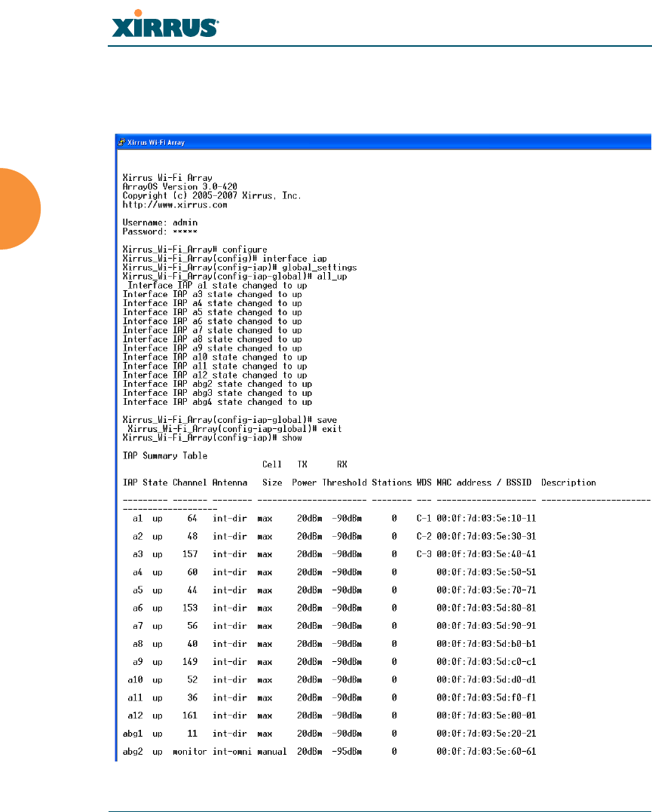Click the 'monitor' channel value in row abg2
This screenshot has width=652, height=812.
(x=189, y=752)
